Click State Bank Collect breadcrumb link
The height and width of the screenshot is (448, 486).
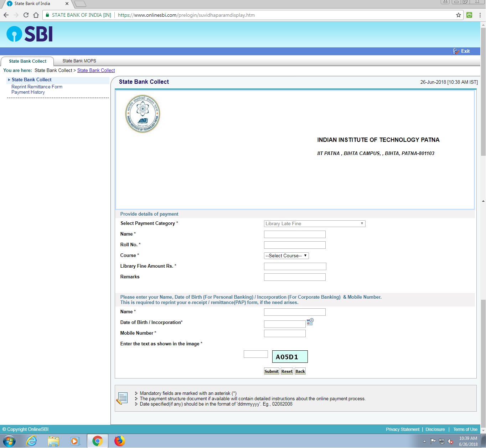click(96, 71)
